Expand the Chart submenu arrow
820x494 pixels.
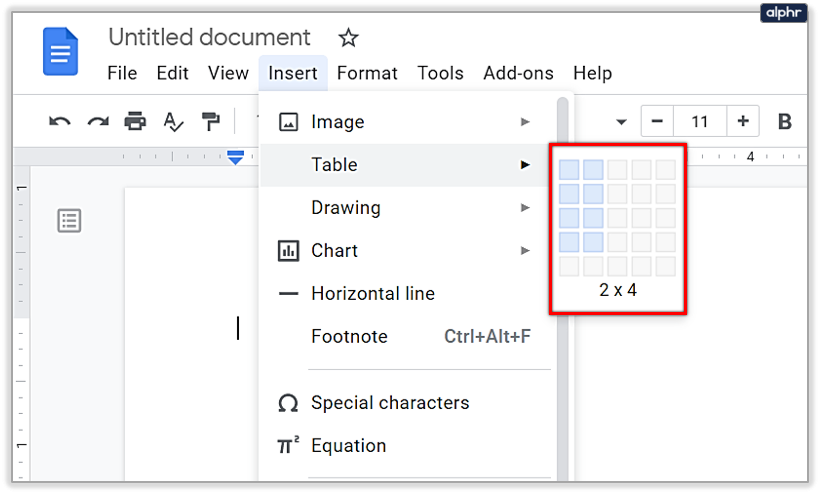pos(525,251)
